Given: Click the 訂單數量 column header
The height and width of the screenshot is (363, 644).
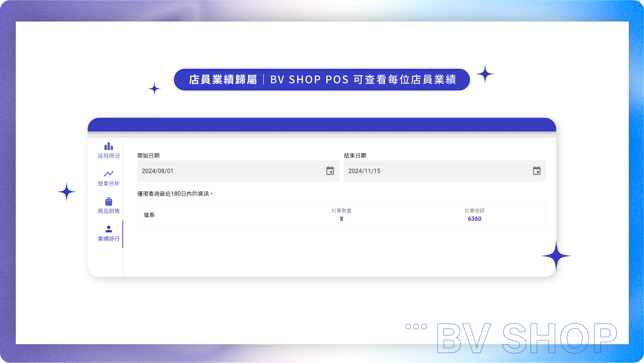Looking at the screenshot, I should [x=342, y=211].
